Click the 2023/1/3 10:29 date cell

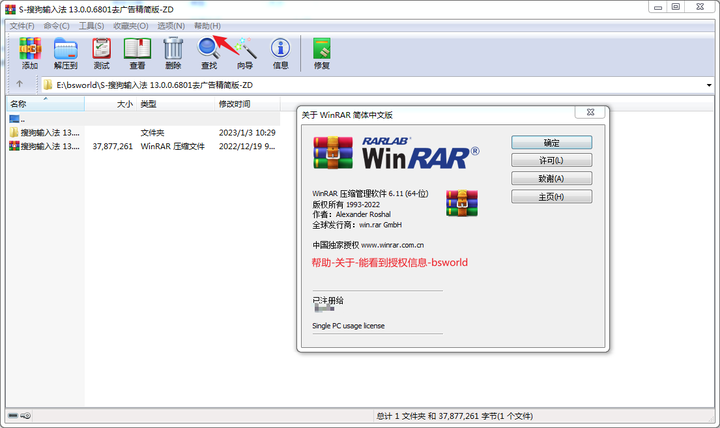point(247,133)
